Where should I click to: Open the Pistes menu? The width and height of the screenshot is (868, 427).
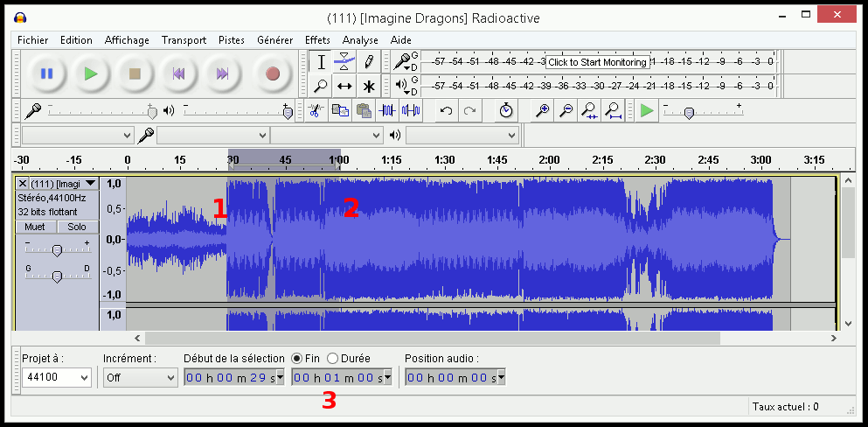(232, 40)
